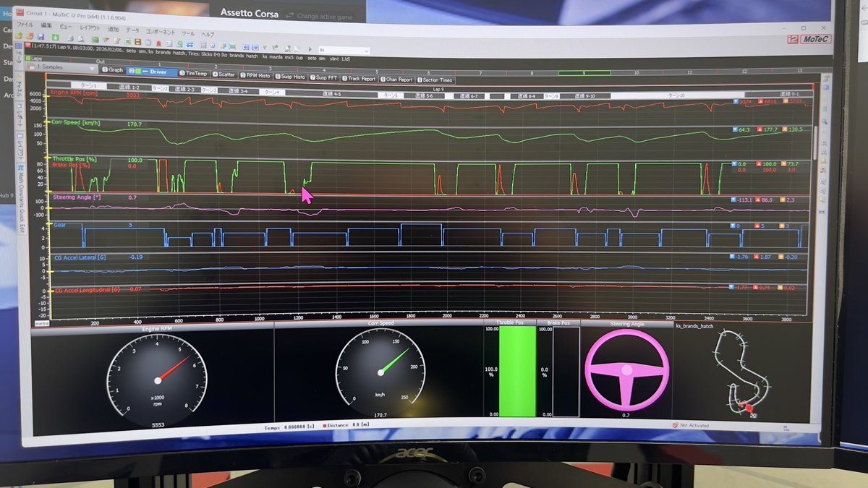Viewport: 868px width, 488px height.
Task: Click the Engine RPM dial gauge
Action: pos(157,379)
